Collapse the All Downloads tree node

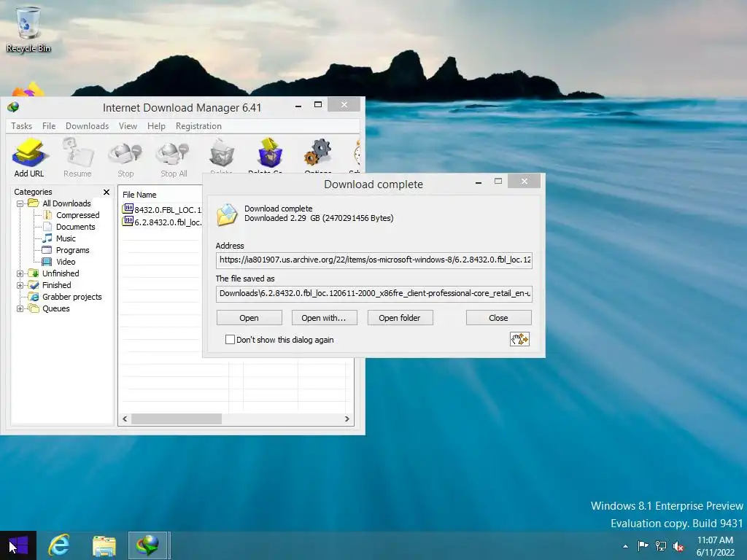click(x=20, y=204)
